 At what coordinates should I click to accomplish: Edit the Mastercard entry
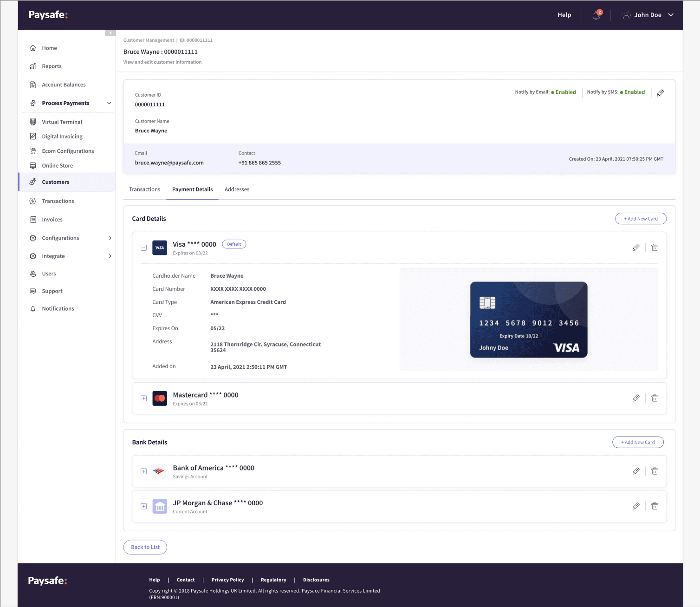pos(636,398)
